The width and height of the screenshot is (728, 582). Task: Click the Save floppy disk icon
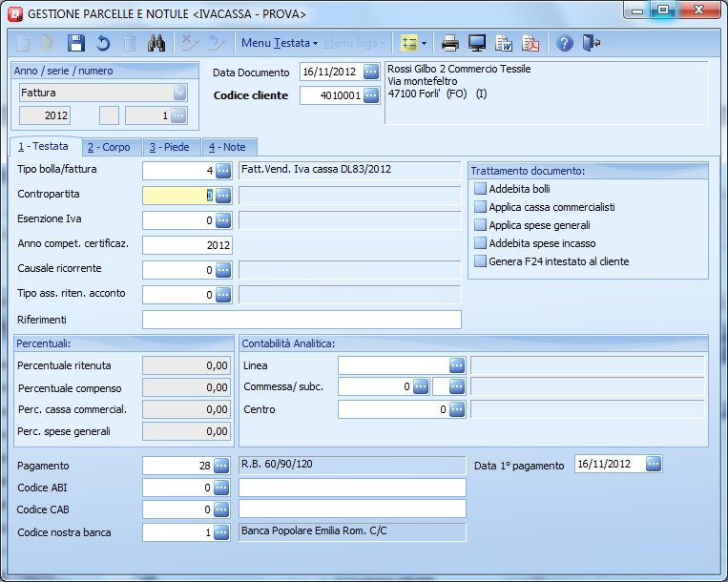coord(76,43)
